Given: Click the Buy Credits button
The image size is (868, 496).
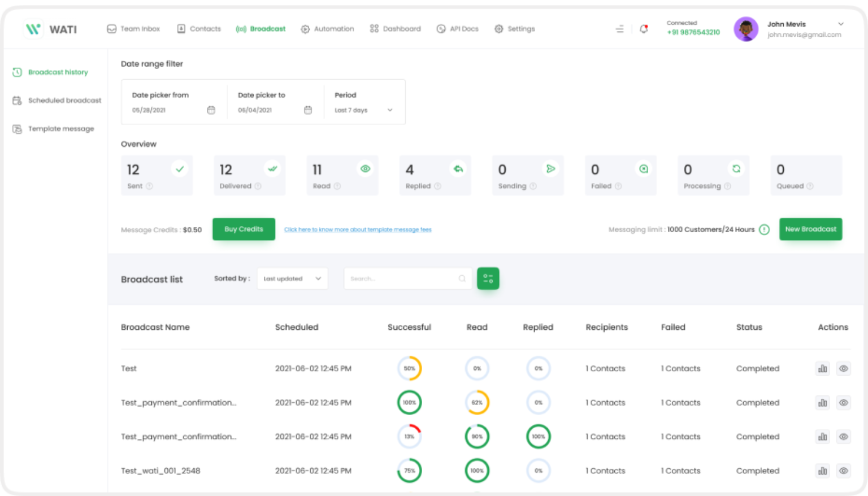Looking at the screenshot, I should [x=244, y=229].
